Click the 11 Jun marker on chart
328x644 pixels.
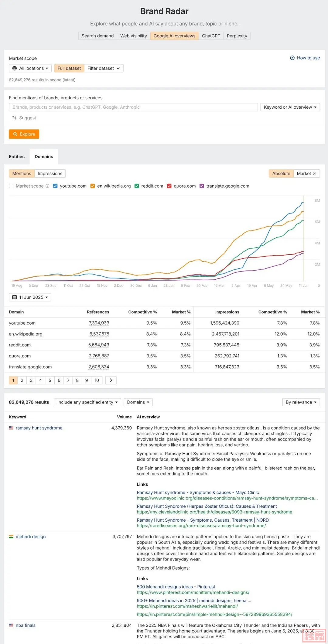(x=303, y=285)
